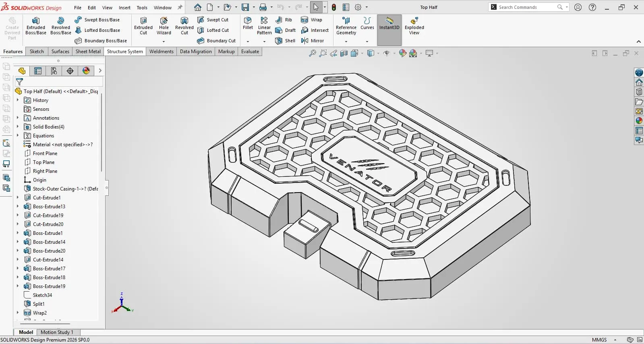The image size is (644, 344).
Task: Open the Insert menu
Action: click(x=124, y=8)
